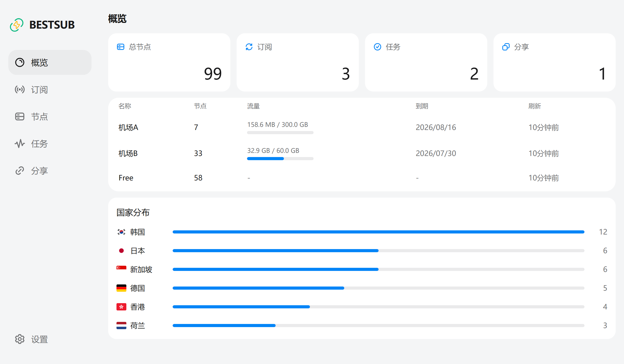Click the Germany flag icon
This screenshot has width=624, height=364.
point(121,288)
